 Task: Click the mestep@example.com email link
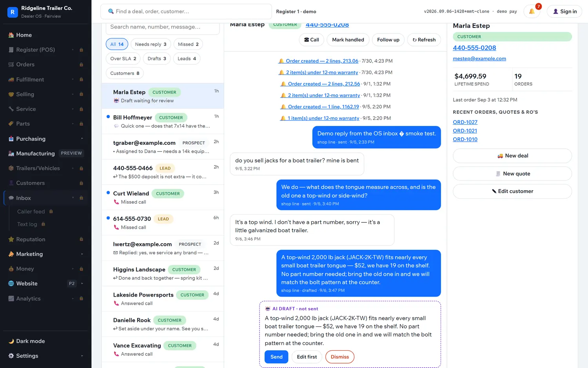pos(479,58)
